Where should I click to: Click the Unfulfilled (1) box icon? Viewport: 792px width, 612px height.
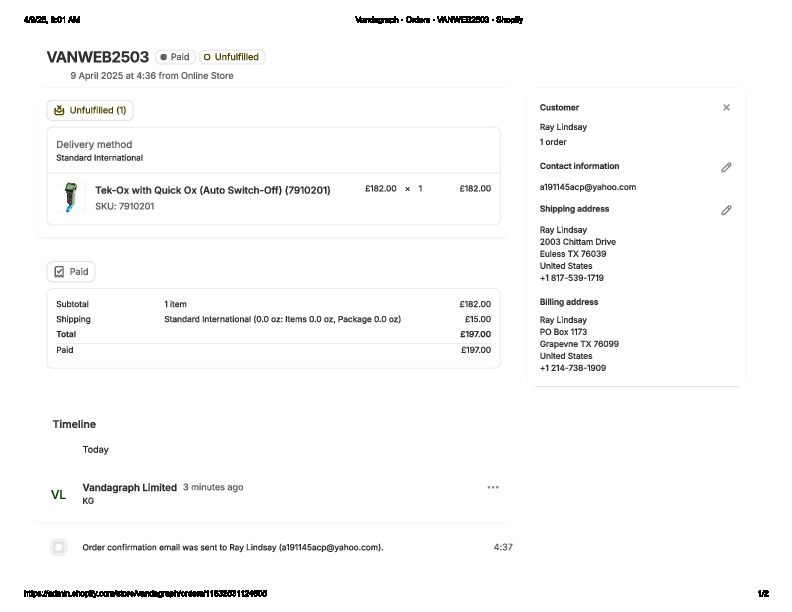point(60,110)
